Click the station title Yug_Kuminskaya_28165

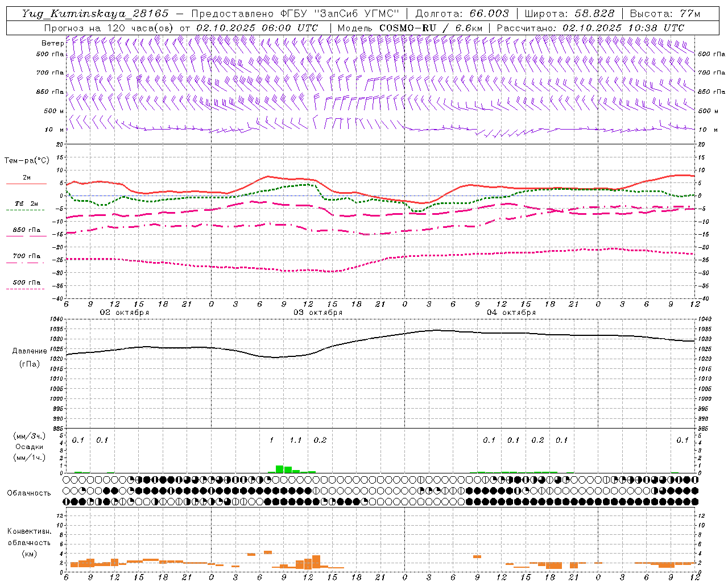(x=95, y=14)
